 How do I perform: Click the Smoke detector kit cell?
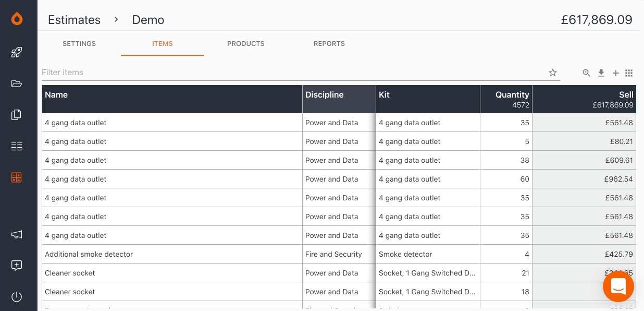428,254
